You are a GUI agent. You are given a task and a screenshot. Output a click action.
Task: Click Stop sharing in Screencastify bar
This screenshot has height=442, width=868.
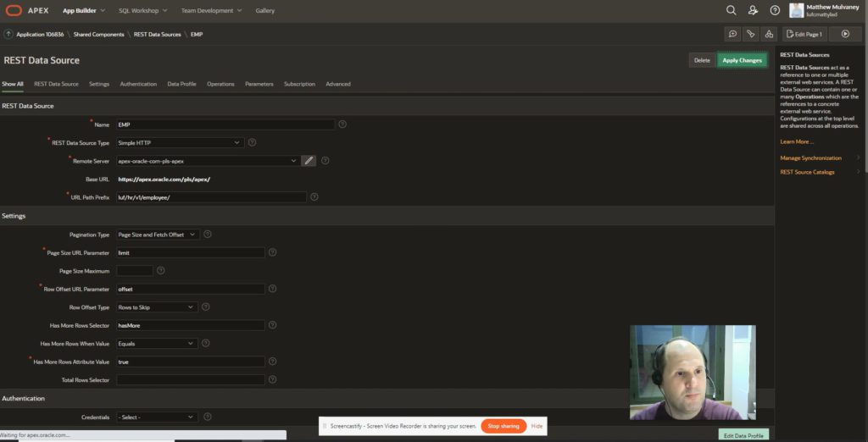coord(504,426)
